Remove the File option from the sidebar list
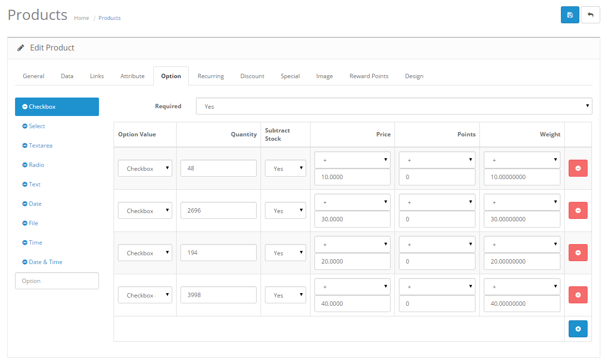 [25, 223]
